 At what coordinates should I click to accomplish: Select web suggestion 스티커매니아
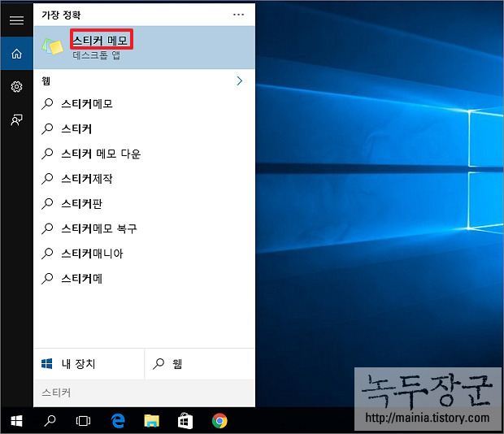145,254
